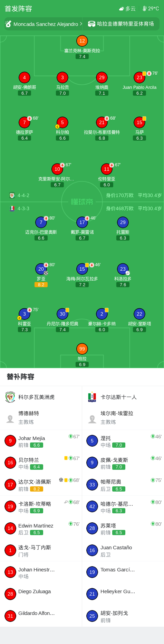Select player number 20 罗亚
Image resolution: width=164 pixels, height=644 pixels.
coord(41,275)
